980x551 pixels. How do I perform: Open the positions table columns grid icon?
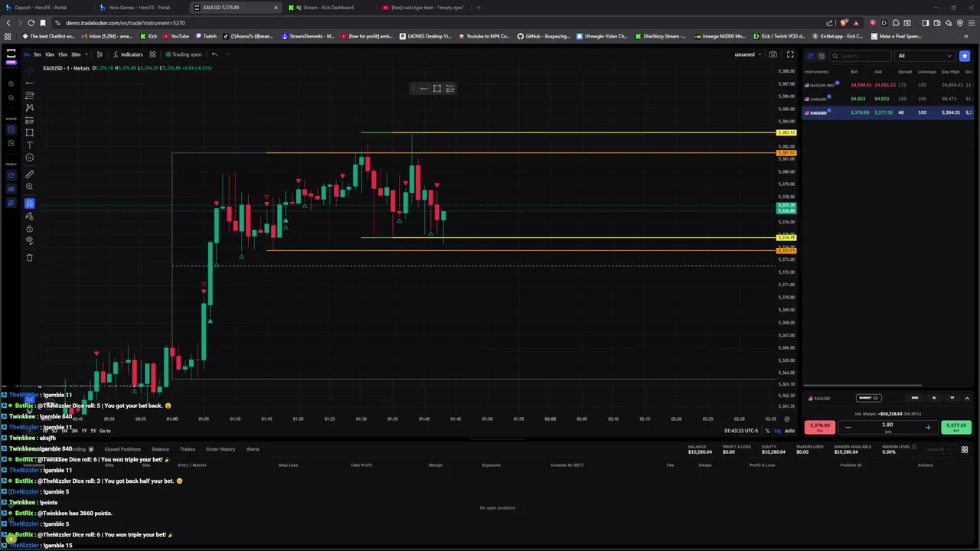(965, 450)
